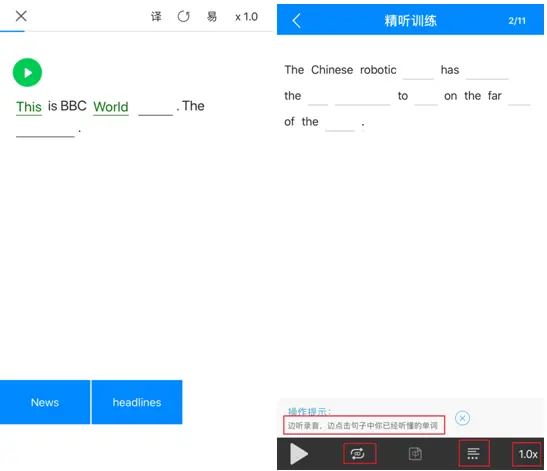The image size is (547, 471).
Task: Tap the word "to" in the sentence
Action: click(403, 96)
